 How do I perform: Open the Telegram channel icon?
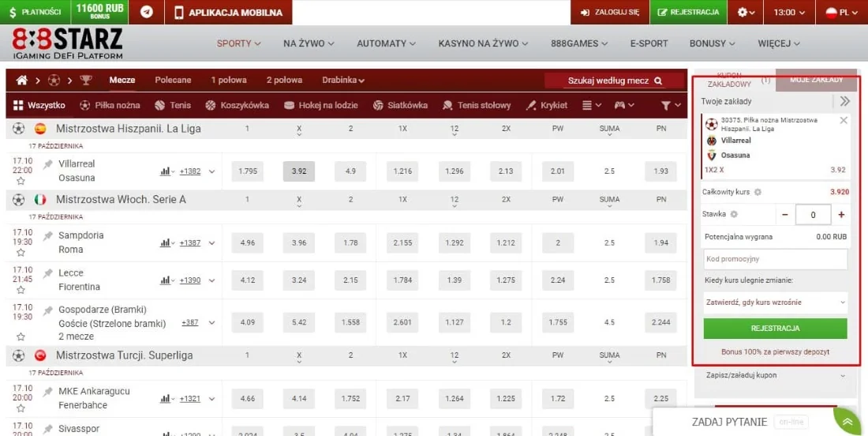pyautogui.click(x=147, y=13)
